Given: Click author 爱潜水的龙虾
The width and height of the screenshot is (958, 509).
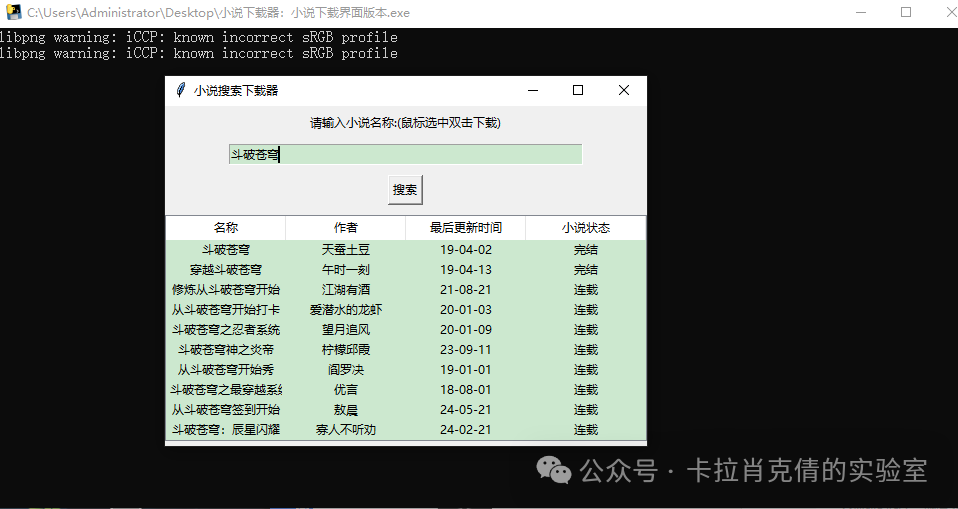Looking at the screenshot, I should point(345,310).
